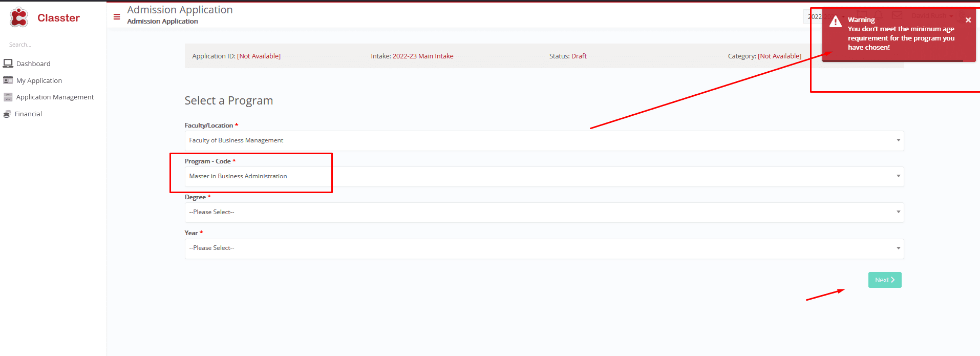Click 'Intake: 2022-23 Main Intake' text
The width and height of the screenshot is (980, 356).
[412, 56]
